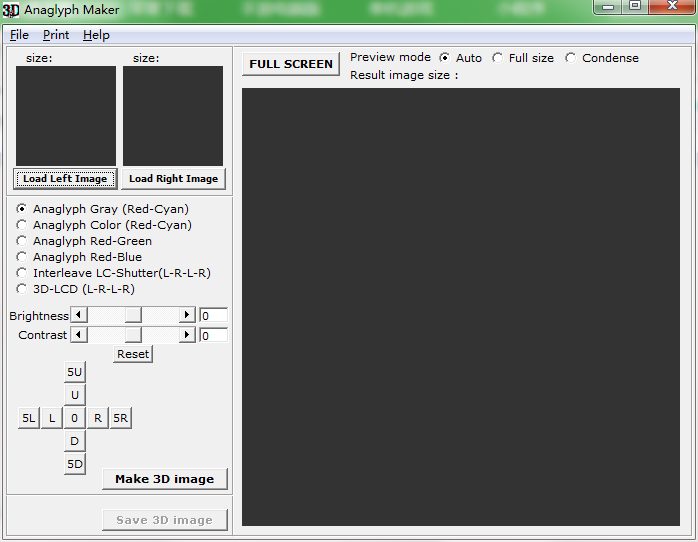Click the 5D shift-down button
The height and width of the screenshot is (542, 698).
(x=74, y=464)
